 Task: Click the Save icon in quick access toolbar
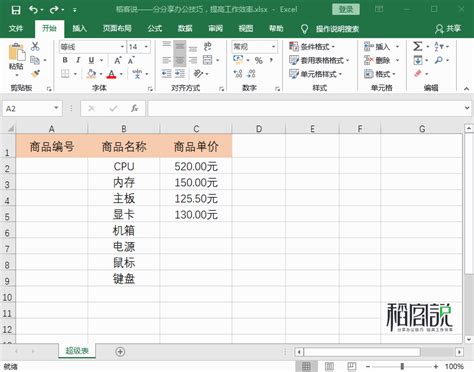pos(16,10)
